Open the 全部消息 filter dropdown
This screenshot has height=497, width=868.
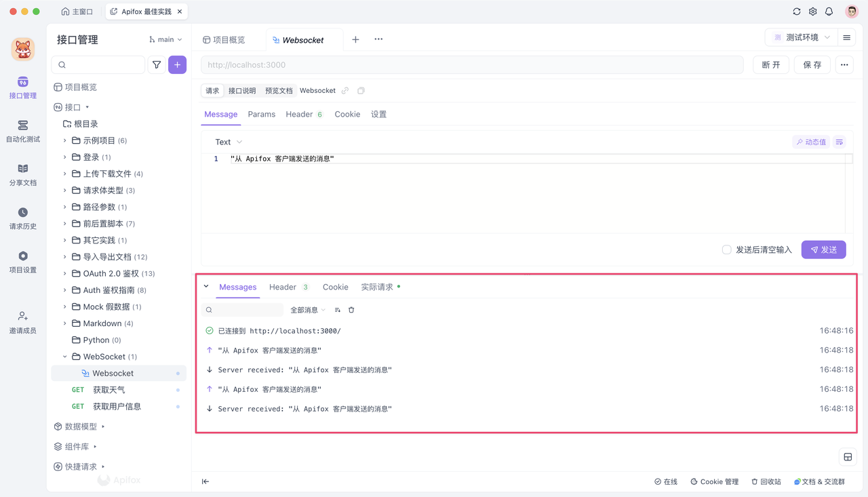point(308,310)
